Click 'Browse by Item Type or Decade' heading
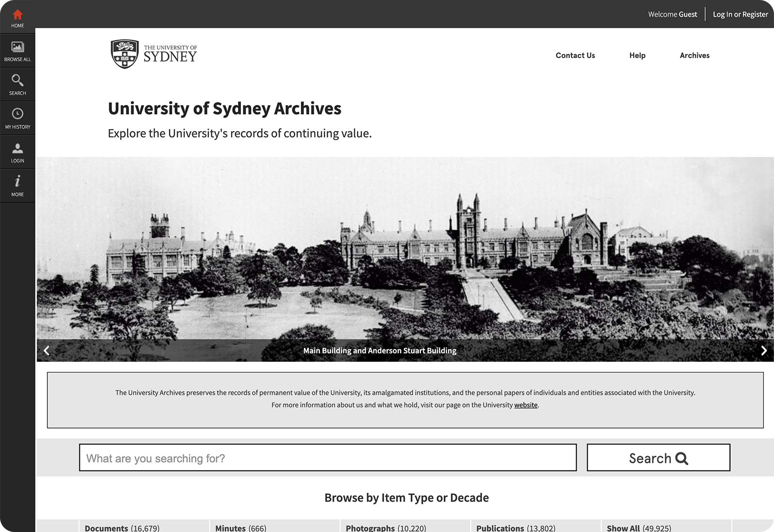Image resolution: width=774 pixels, height=532 pixels. (407, 498)
